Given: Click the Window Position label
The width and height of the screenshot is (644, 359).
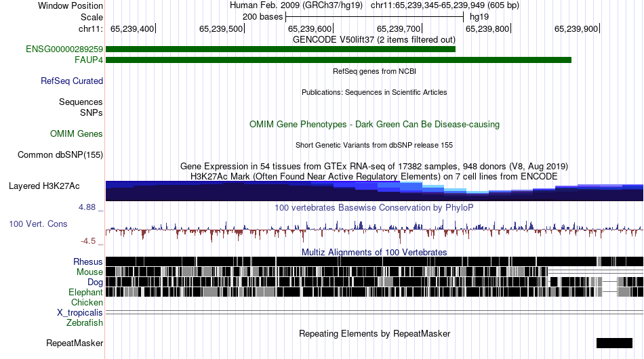Looking at the screenshot, I should (71, 5).
